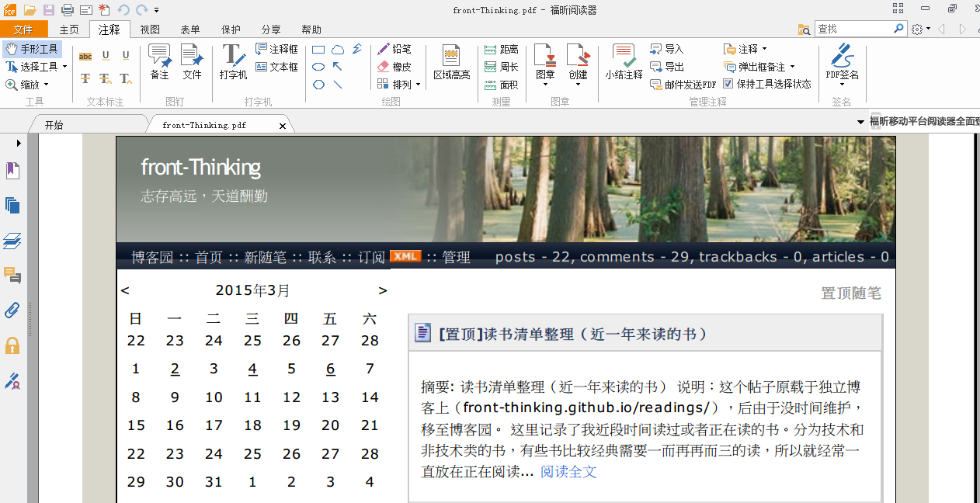Activate the 区域高亮 area highlight tool

(451, 62)
